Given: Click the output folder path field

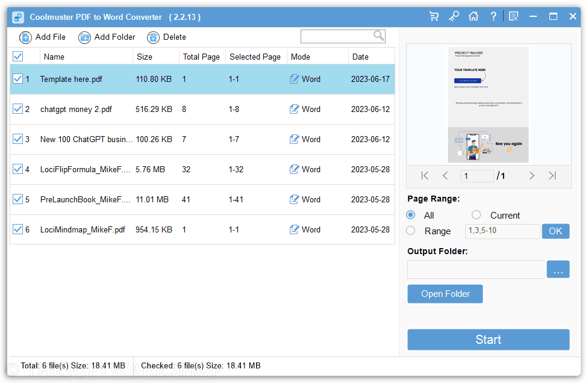Looking at the screenshot, I should tap(477, 269).
